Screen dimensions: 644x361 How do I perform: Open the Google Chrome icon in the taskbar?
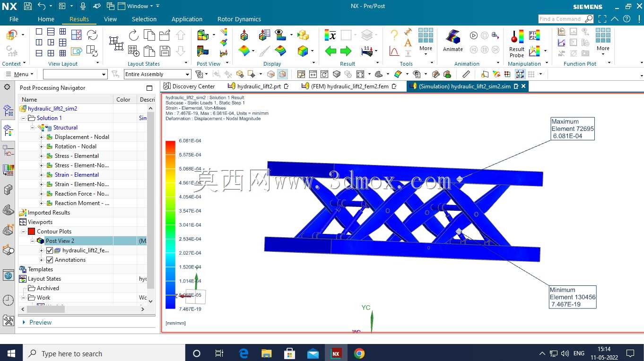[x=359, y=353]
